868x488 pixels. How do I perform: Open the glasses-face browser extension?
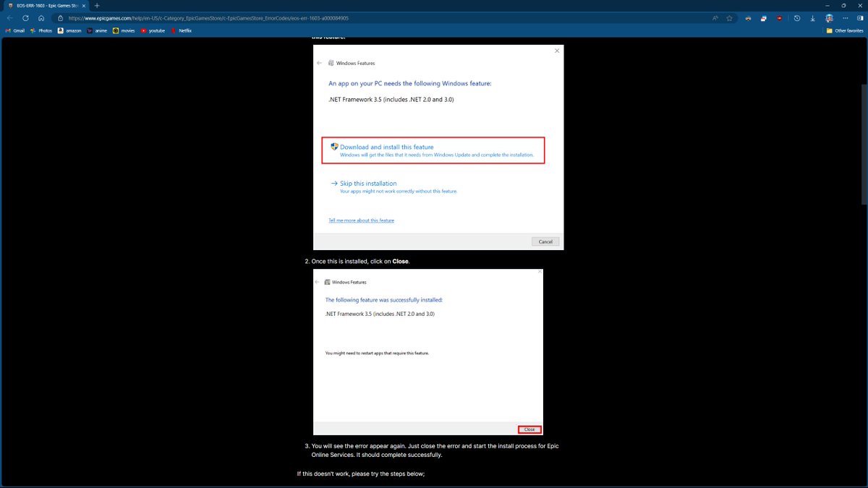tap(748, 18)
